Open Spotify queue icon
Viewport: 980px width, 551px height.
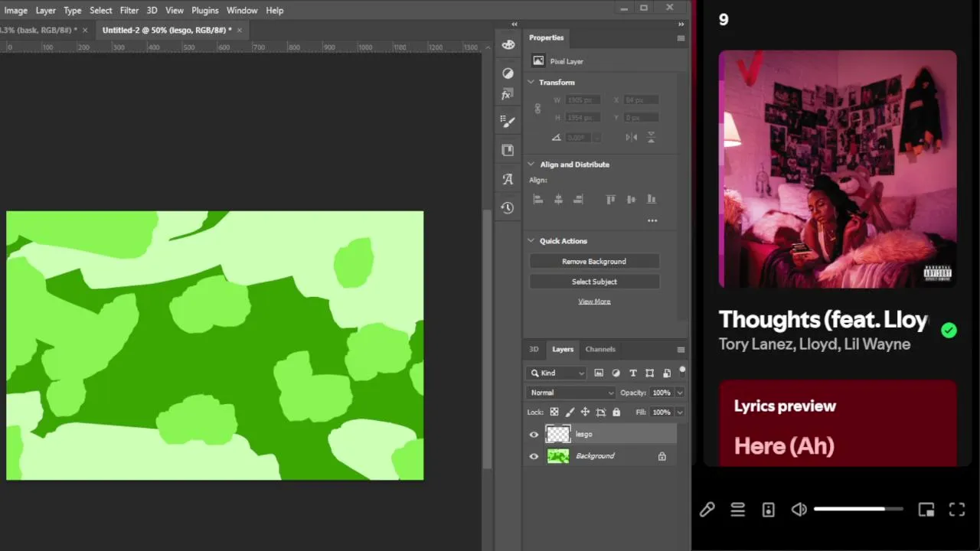point(738,510)
